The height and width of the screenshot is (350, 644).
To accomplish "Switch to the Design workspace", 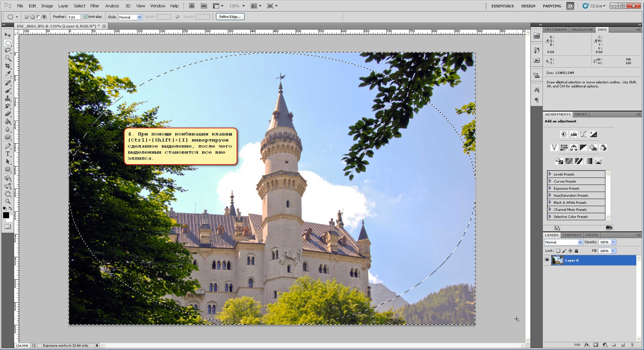I will (528, 6).
